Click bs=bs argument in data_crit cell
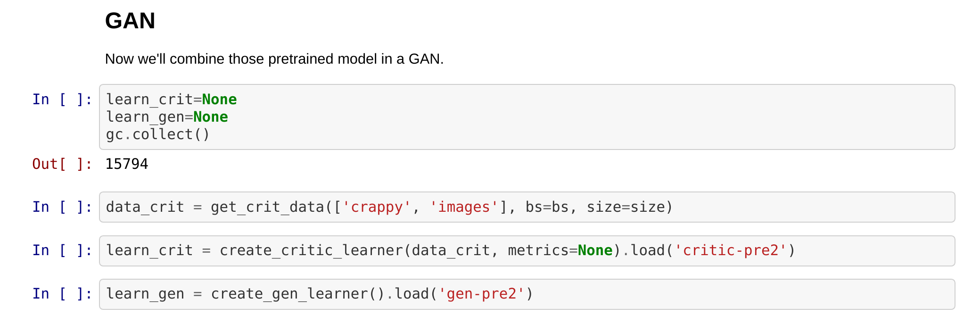Image resolution: width=980 pixels, height=324 pixels. 547,207
